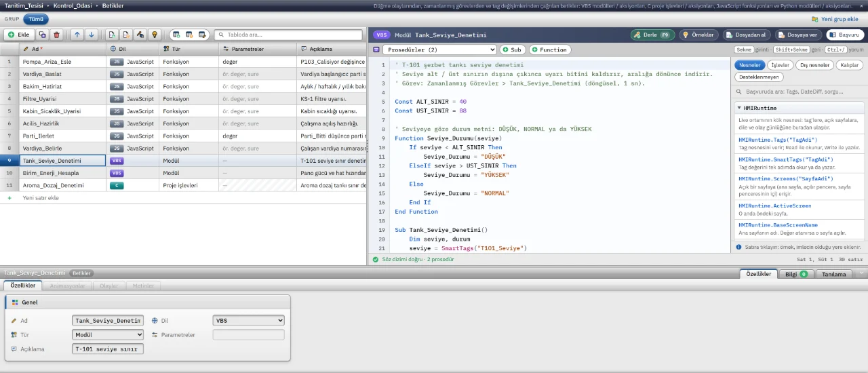Open the HMIRuntime.ActiveScreen reference entry

tap(799, 210)
